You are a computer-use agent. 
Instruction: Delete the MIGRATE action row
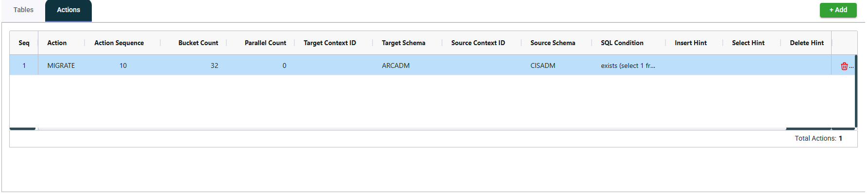pyautogui.click(x=844, y=66)
